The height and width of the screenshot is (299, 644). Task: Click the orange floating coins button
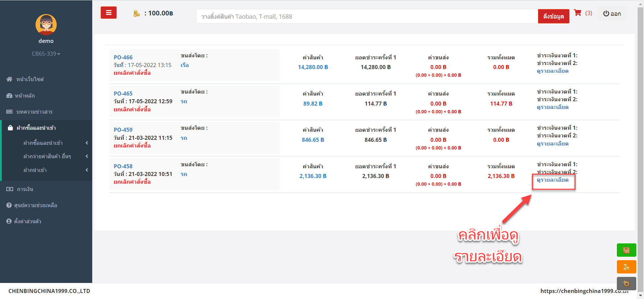[626, 267]
